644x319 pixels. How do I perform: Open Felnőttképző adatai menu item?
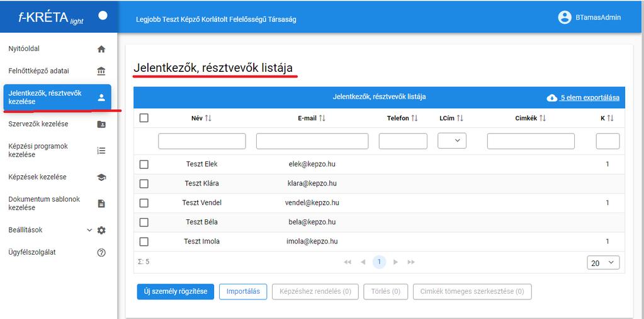[57, 71]
